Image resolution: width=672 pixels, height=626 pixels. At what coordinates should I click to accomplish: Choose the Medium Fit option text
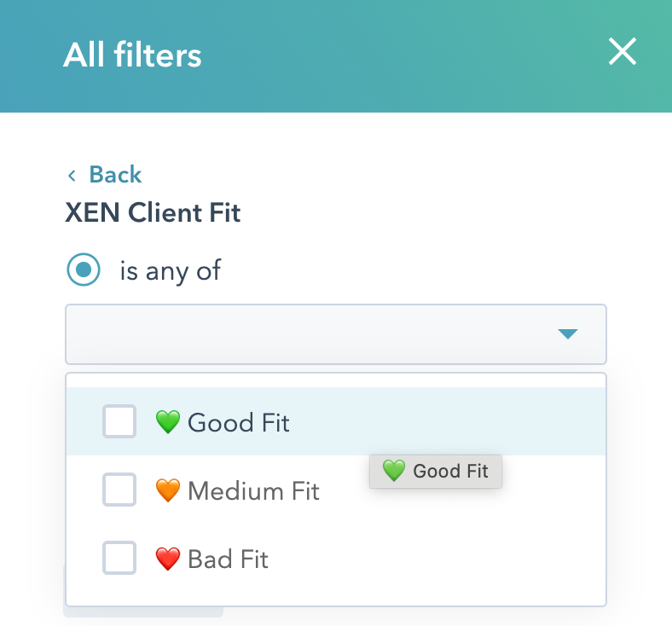click(253, 490)
